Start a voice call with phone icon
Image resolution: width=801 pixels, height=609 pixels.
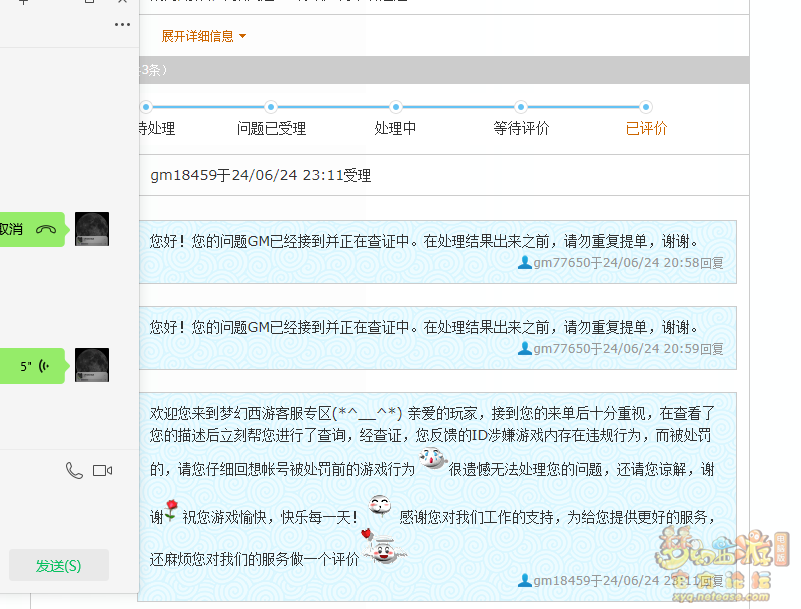(x=74, y=470)
